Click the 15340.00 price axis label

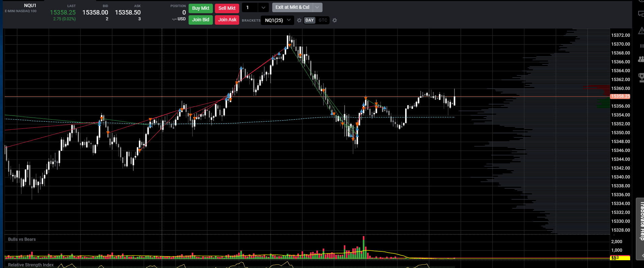click(621, 177)
